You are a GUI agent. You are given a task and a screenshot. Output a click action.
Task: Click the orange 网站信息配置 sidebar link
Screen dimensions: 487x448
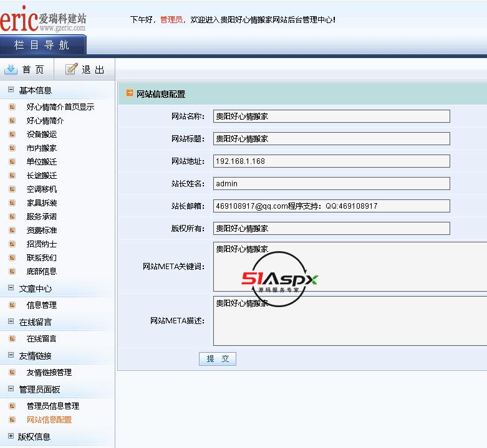pyautogui.click(x=49, y=420)
